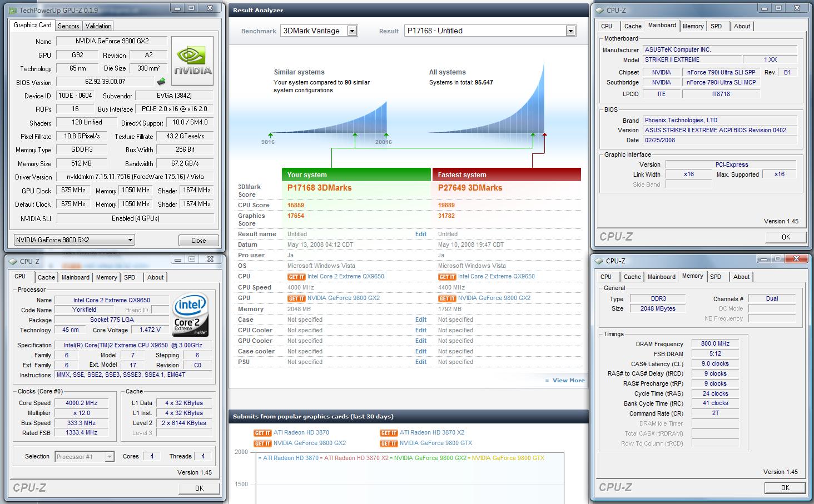Click the BIOS Version field ASUS STRIKER II
The width and height of the screenshot is (814, 504).
720,131
